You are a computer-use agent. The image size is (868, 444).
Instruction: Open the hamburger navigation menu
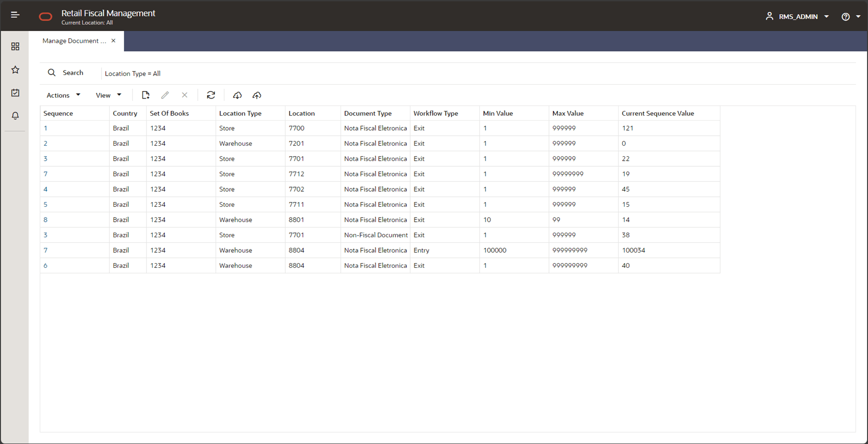(15, 15)
